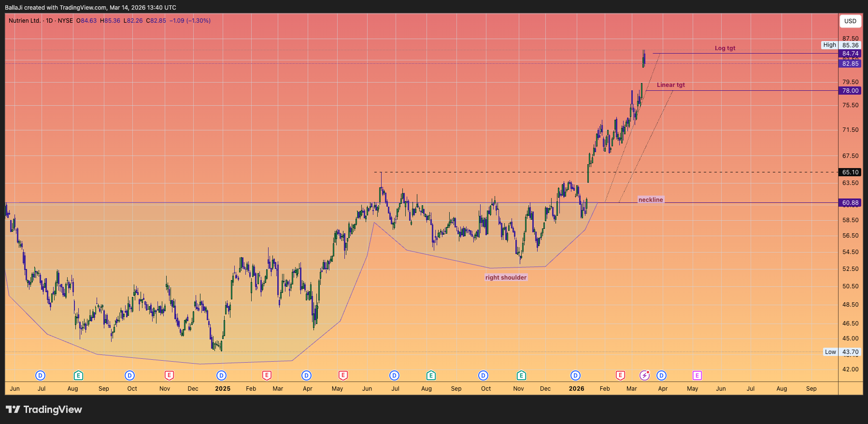Open the red earnings marker at November 2024
This screenshot has width=868, height=424.
169,375
